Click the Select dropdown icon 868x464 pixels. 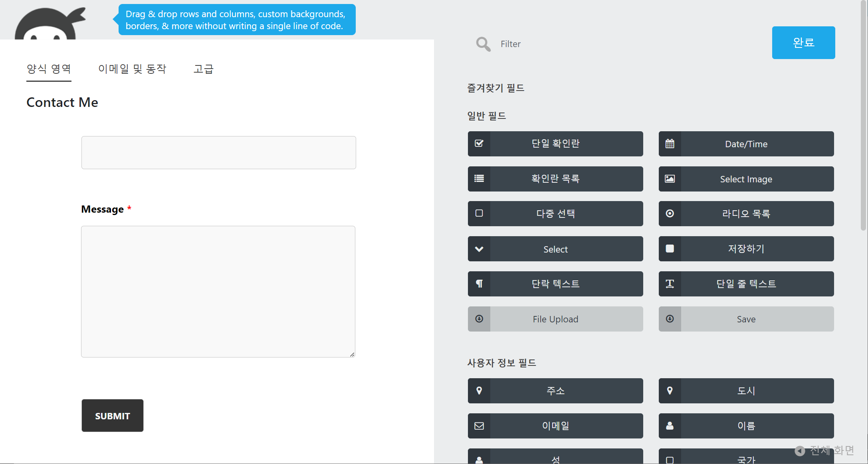tap(480, 248)
